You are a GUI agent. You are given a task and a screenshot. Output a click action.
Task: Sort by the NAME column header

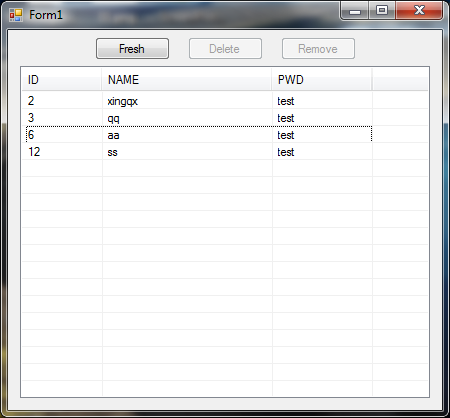pos(186,80)
